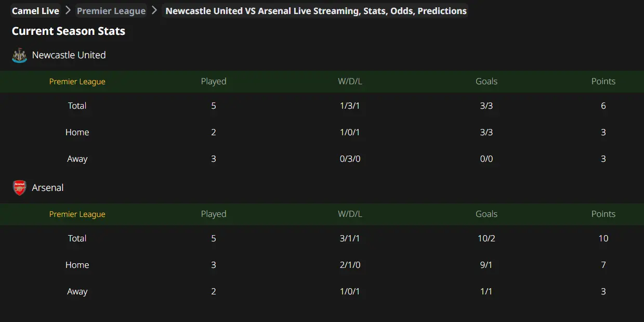The width and height of the screenshot is (644, 322).
Task: Click the Arsenal crest icon
Action: [x=19, y=188]
